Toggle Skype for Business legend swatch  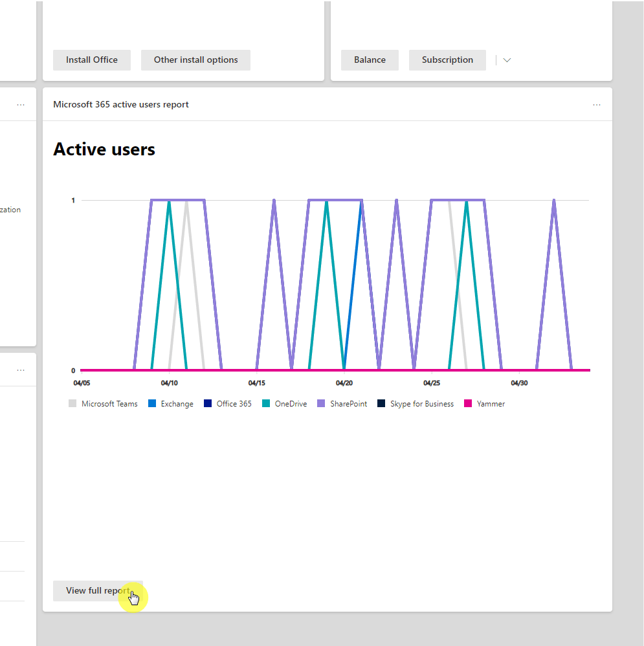[x=381, y=404]
